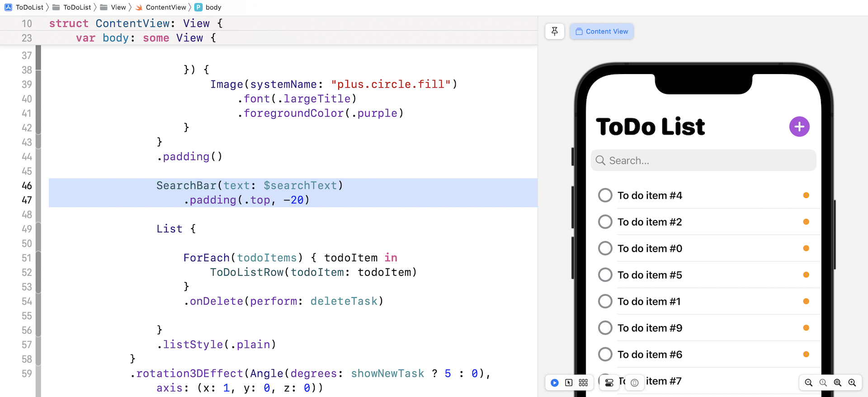This screenshot has width=868, height=397.
Task: Click the P property icon in the breadcrumb
Action: pyautogui.click(x=198, y=7)
